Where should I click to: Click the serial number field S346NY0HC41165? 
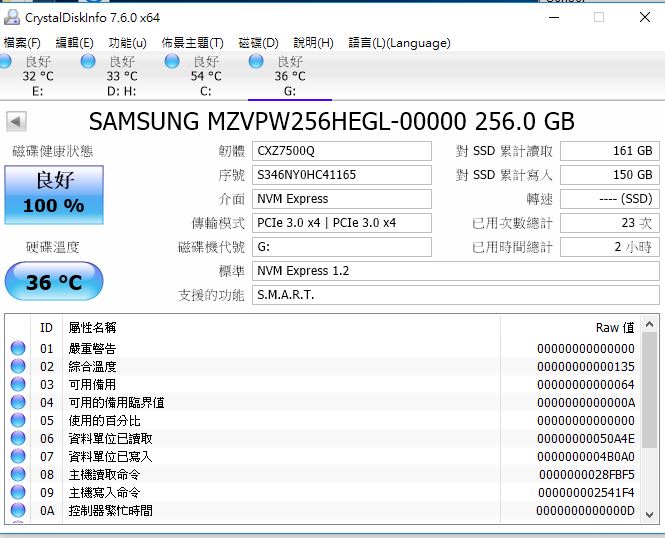(342, 175)
